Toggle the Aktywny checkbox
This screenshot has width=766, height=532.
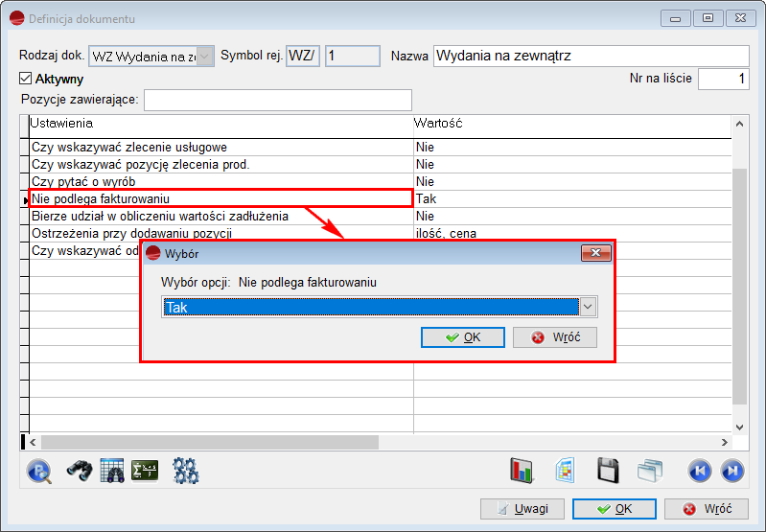pyautogui.click(x=26, y=80)
